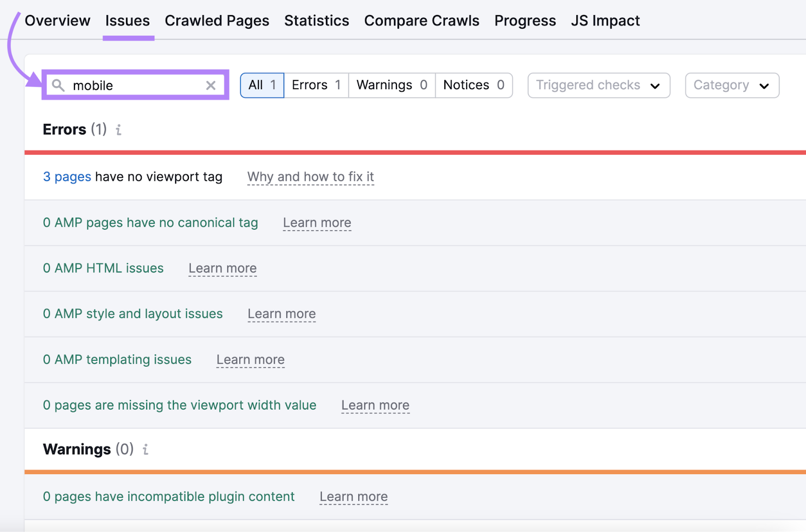Clear the 'mobile' search using the X icon

211,85
